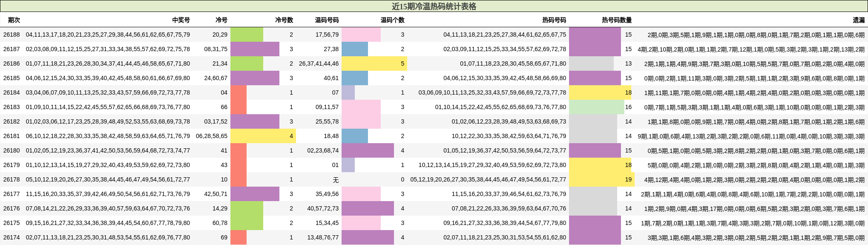Click purple cold-count bar in row 26177
868x245 pixels.
coord(255,194)
